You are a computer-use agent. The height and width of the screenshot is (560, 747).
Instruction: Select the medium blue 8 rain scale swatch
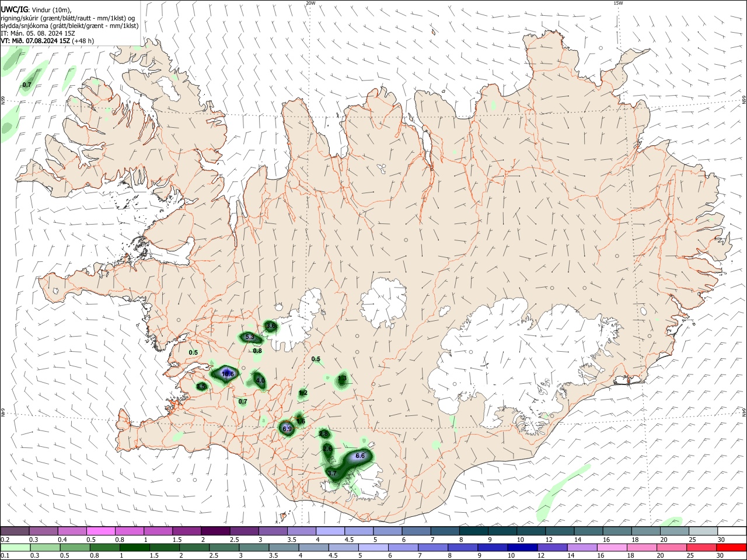pos(462,548)
